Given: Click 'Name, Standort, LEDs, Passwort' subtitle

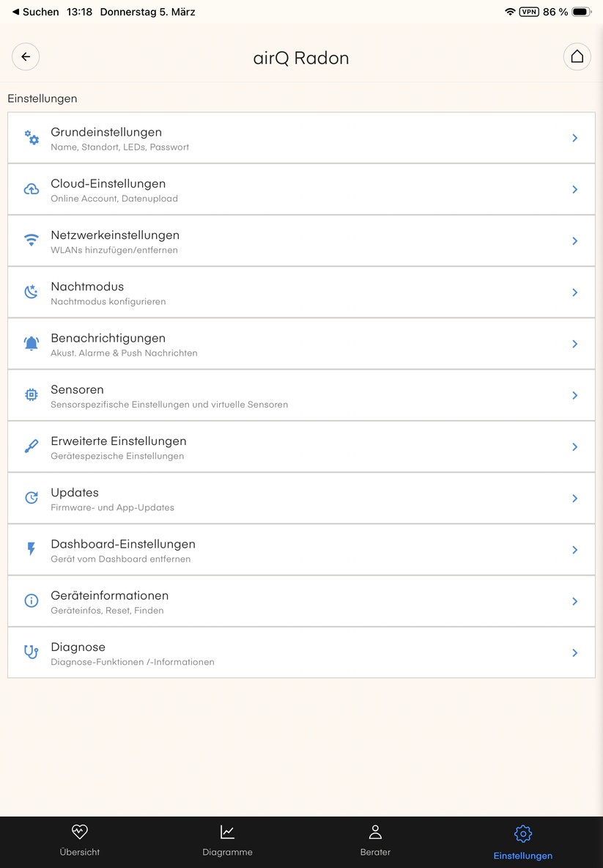Looking at the screenshot, I should click(x=119, y=147).
